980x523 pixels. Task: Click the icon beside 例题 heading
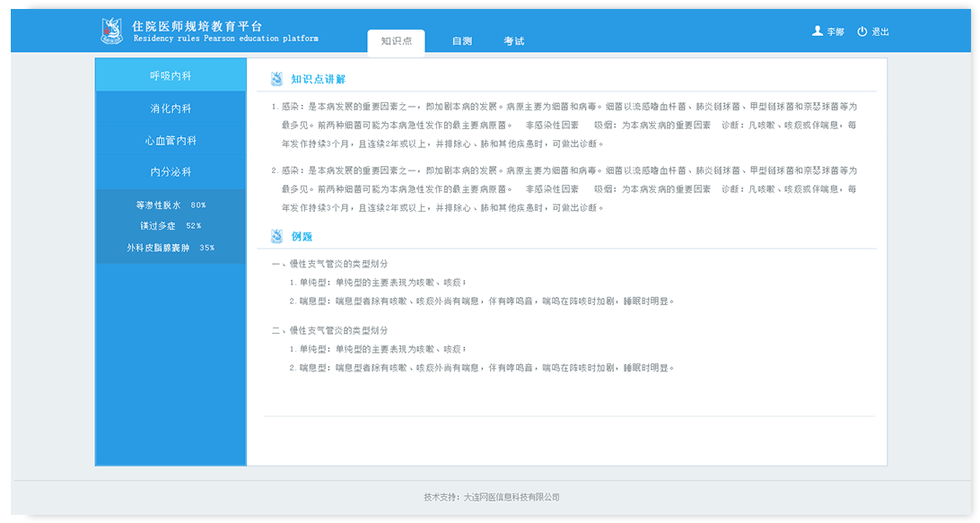click(276, 236)
